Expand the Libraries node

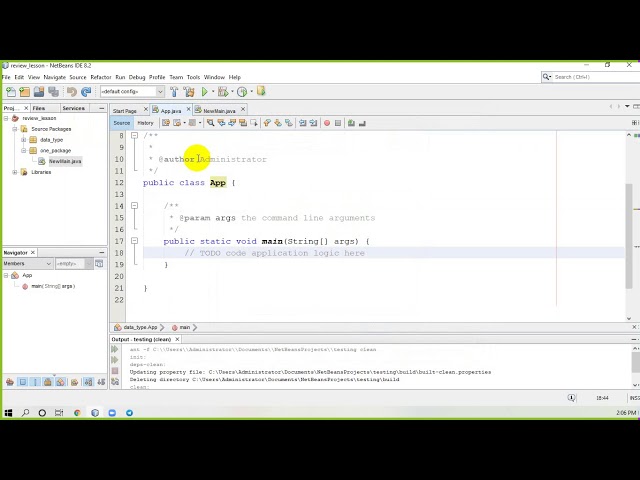[x=15, y=172]
